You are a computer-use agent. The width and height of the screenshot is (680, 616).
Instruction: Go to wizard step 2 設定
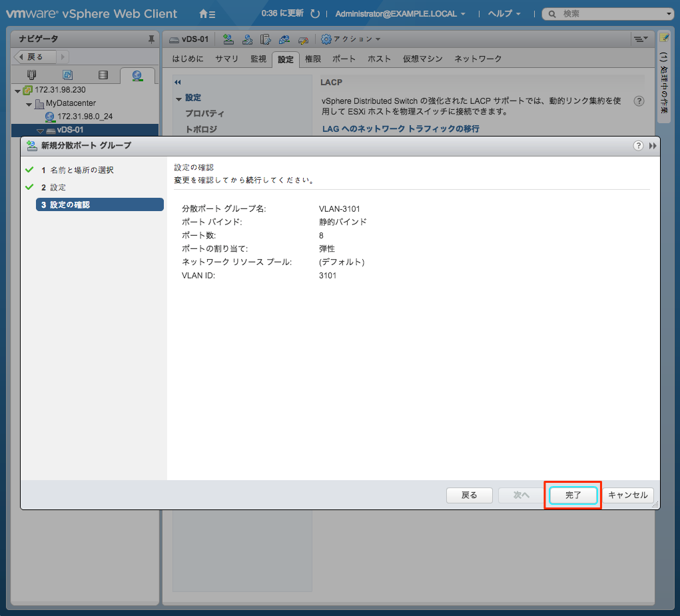tap(53, 187)
